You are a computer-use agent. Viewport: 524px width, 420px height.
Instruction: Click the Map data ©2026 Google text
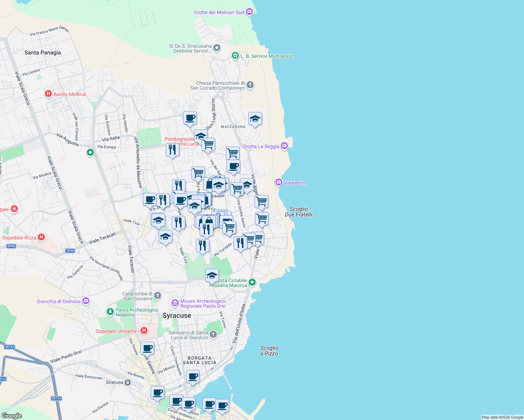(x=502, y=417)
